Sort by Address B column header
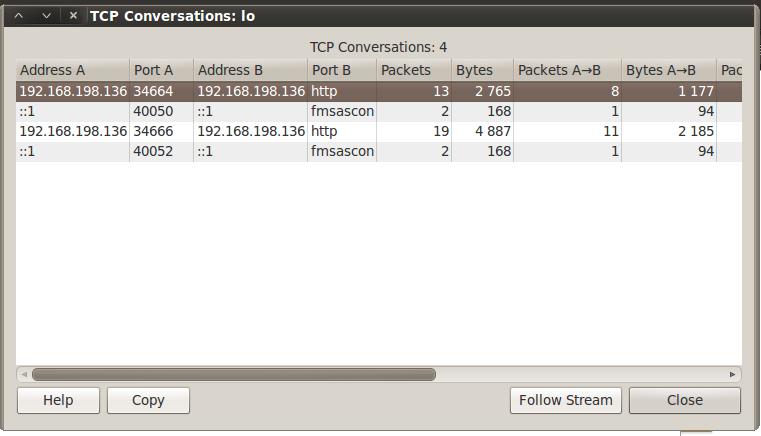The width and height of the screenshot is (761, 436). (250, 70)
